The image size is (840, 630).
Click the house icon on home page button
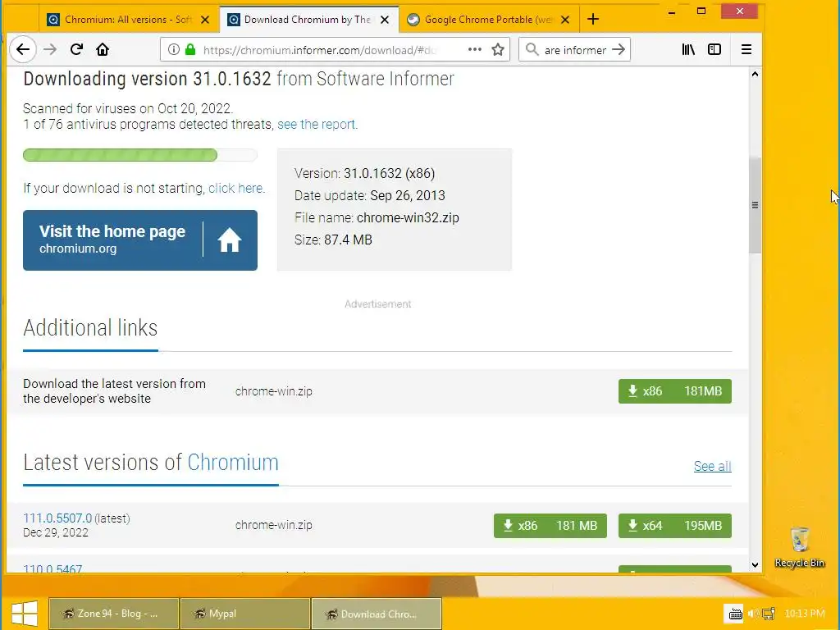(x=230, y=240)
